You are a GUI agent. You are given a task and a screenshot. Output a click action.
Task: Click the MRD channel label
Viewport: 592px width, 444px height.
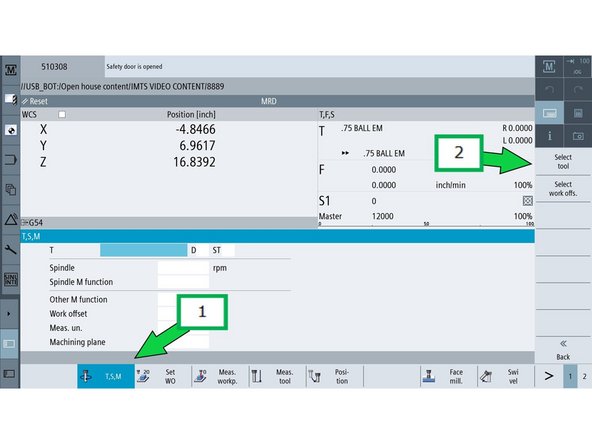point(269,101)
